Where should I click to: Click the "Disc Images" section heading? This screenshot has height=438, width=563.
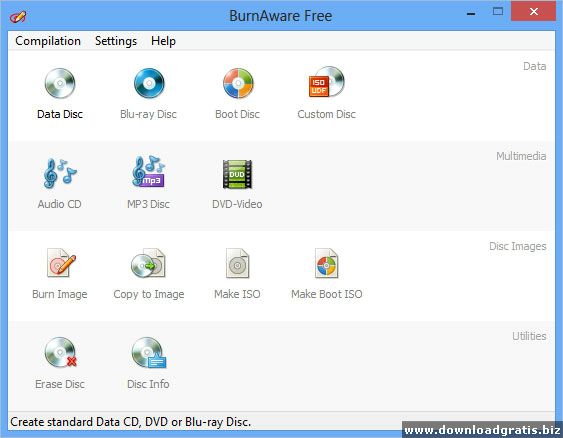point(518,246)
